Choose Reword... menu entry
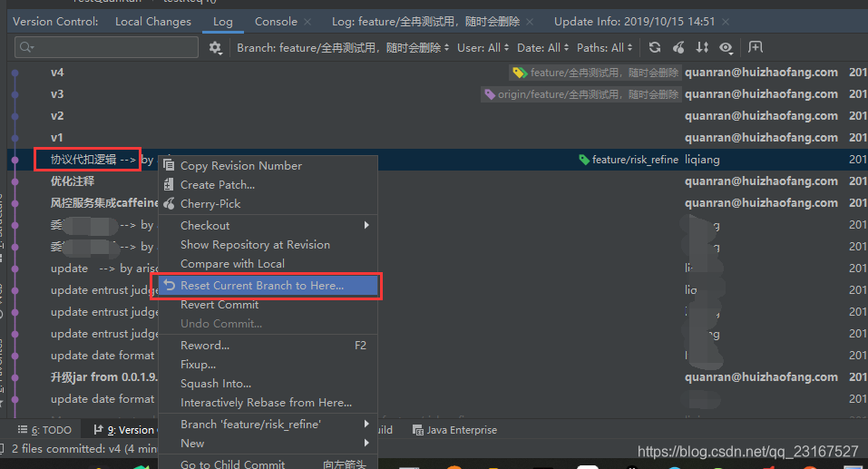Screen dimensions: 868x469 pyautogui.click(x=268, y=346)
